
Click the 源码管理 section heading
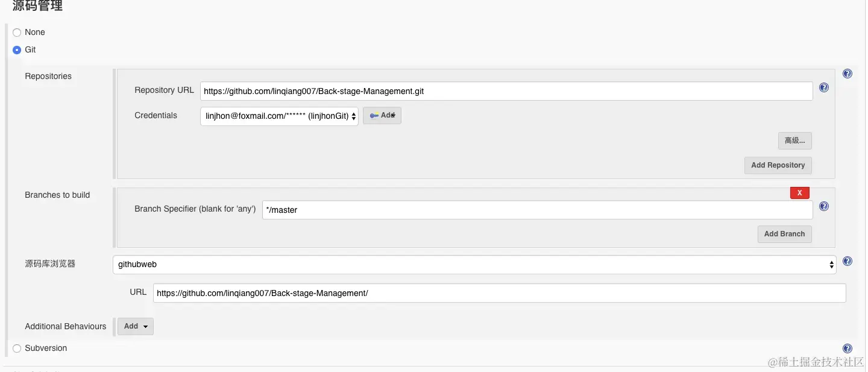[37, 7]
